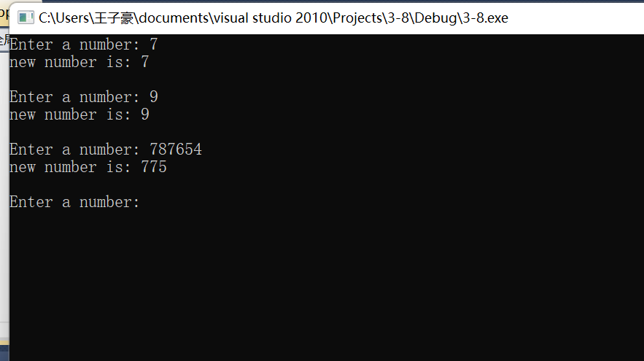Click the "new number is: 7" output line
This screenshot has height=361, width=644.
coord(79,62)
